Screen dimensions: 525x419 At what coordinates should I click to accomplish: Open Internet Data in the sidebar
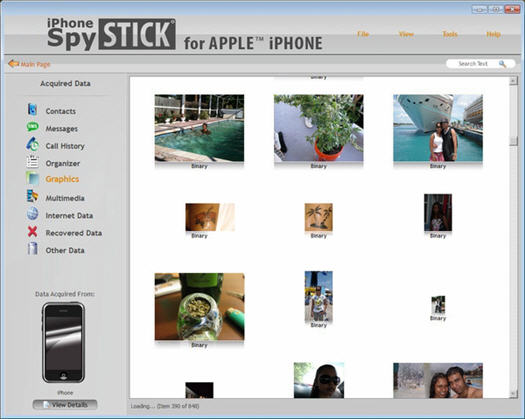tap(69, 216)
